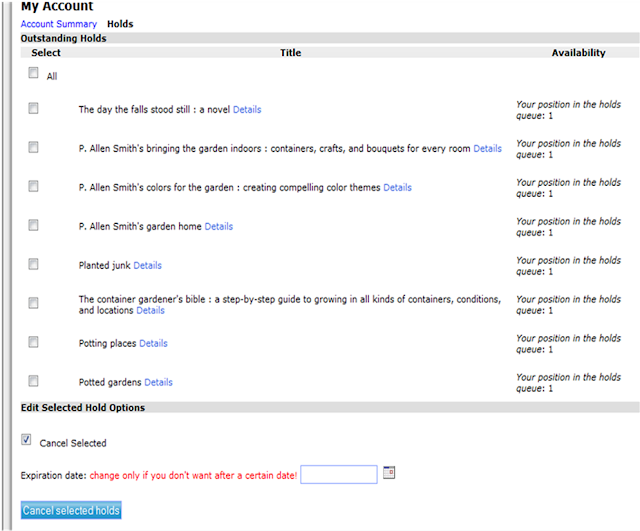Tick checkbox for 'Planted junk' hold
Viewport: 640px width, 531px height.
pyautogui.click(x=33, y=264)
